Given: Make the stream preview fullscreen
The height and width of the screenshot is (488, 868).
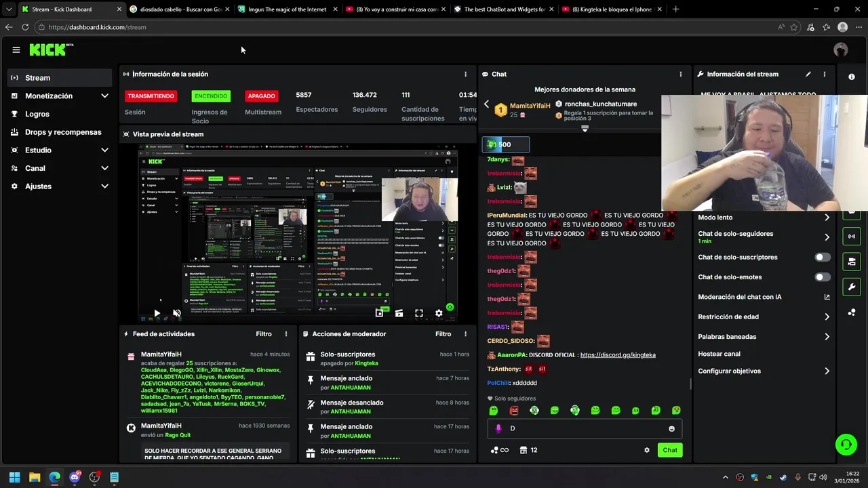Looking at the screenshot, I should click(419, 313).
